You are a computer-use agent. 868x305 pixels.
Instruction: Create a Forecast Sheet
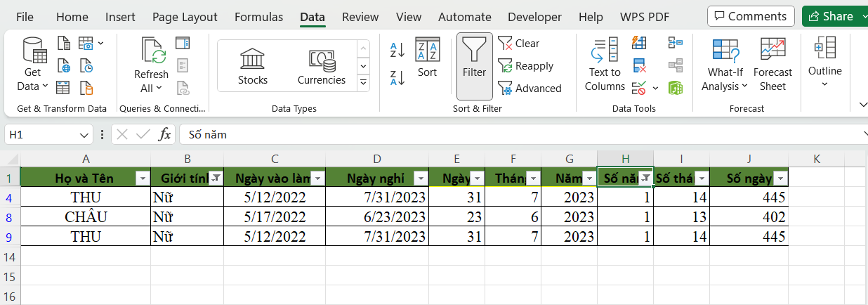(x=772, y=65)
